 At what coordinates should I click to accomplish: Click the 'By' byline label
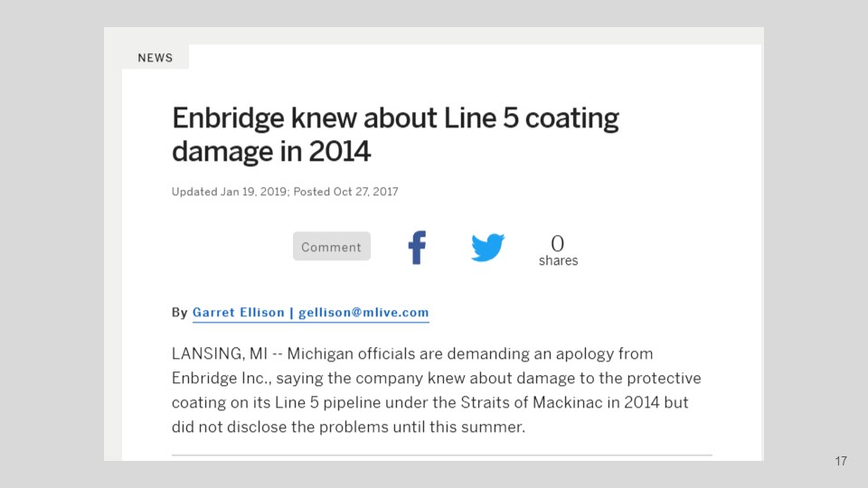179,313
